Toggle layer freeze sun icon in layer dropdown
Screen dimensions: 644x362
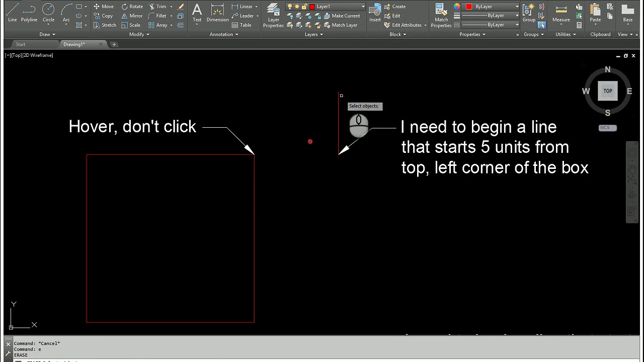point(297,7)
